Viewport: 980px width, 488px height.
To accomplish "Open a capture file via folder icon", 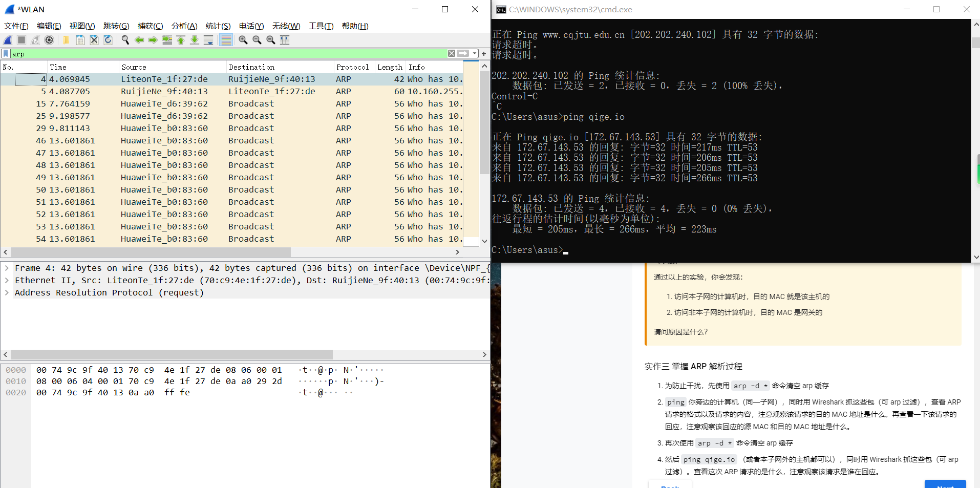I will 66,40.
